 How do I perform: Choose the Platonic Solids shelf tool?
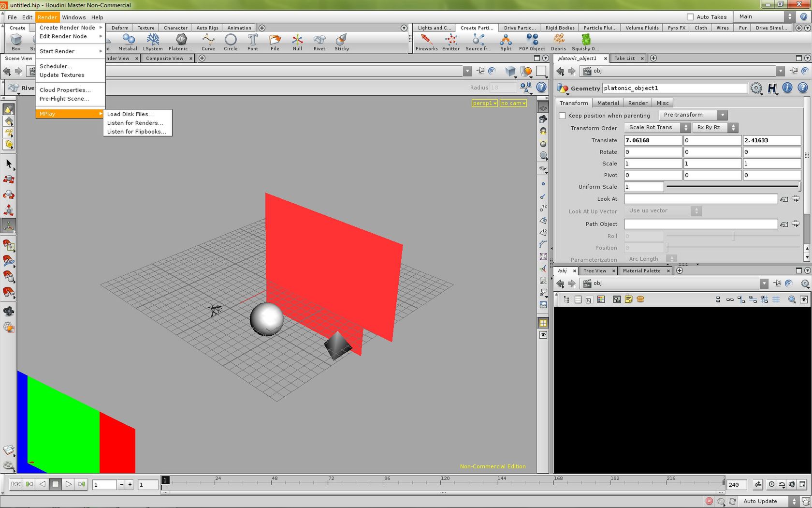pyautogui.click(x=181, y=42)
